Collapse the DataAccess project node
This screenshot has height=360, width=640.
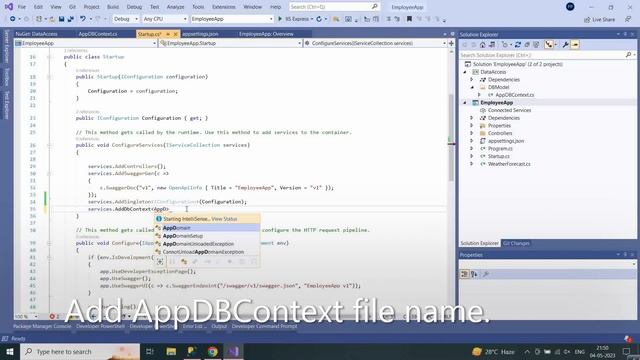click(x=465, y=72)
